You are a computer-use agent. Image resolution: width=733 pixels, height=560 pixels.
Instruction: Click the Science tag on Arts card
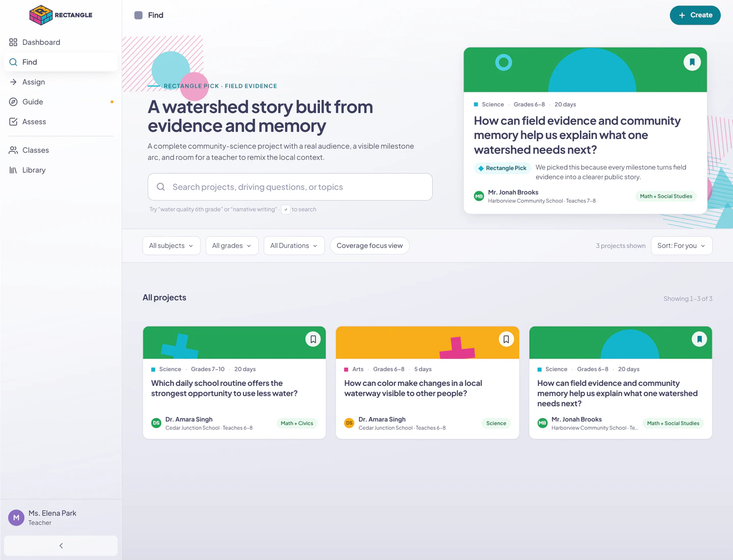tap(496, 423)
